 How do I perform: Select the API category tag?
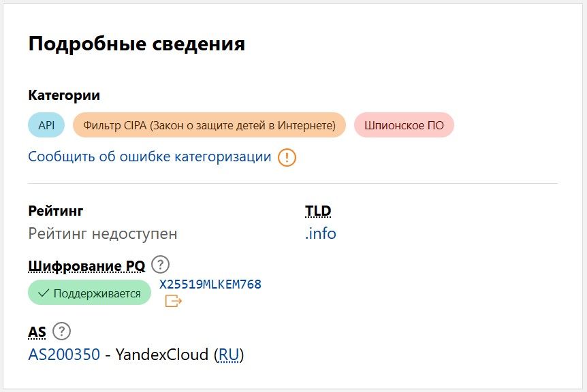coord(46,125)
